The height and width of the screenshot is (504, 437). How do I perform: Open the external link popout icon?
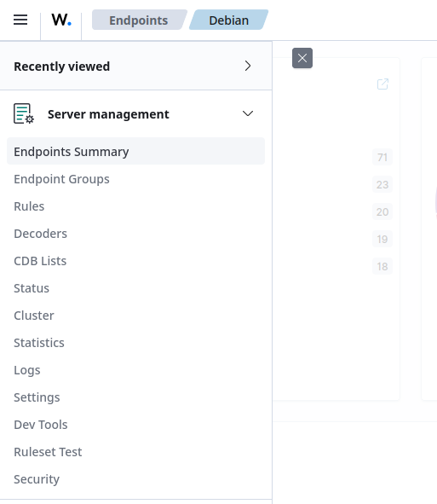[382, 84]
